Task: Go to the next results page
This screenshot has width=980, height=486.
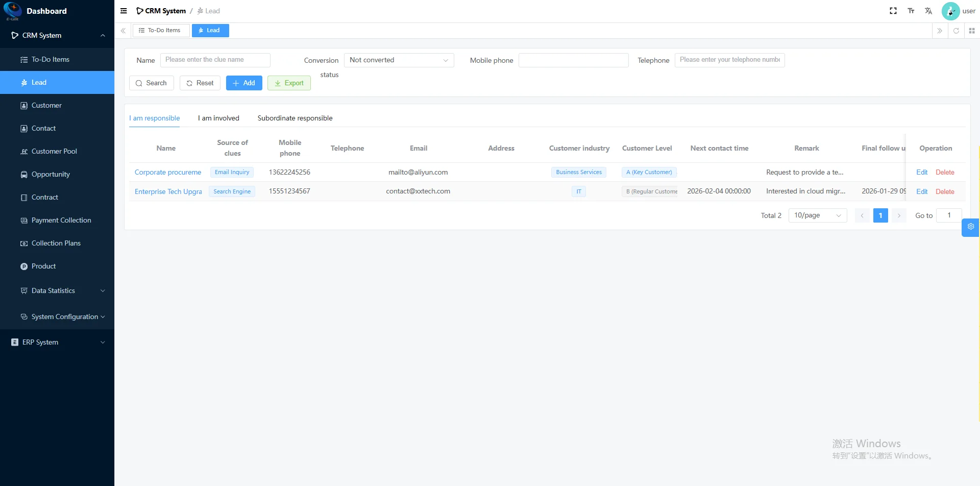Action: (899, 215)
